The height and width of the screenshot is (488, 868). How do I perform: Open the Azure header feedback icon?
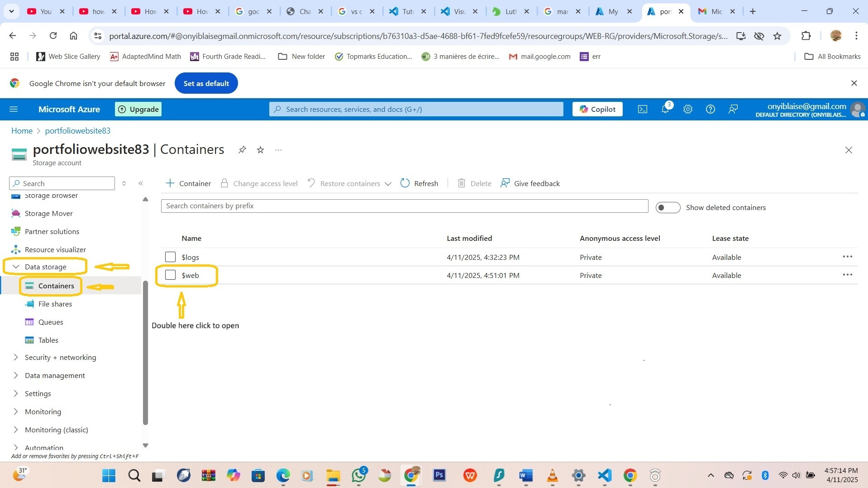tap(733, 109)
